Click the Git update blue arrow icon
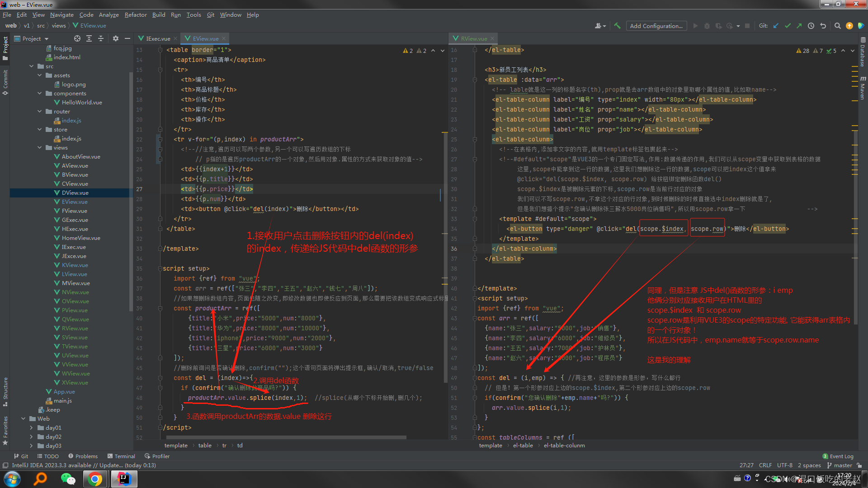This screenshot has width=868, height=488. 776,26
